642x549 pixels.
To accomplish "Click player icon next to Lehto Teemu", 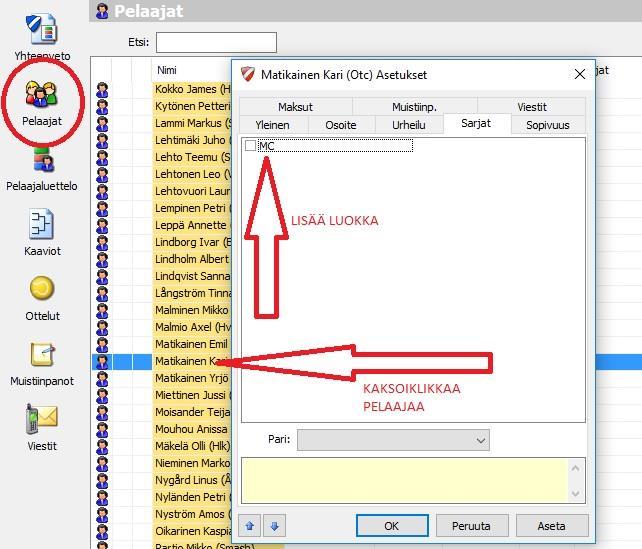I will [x=102, y=157].
